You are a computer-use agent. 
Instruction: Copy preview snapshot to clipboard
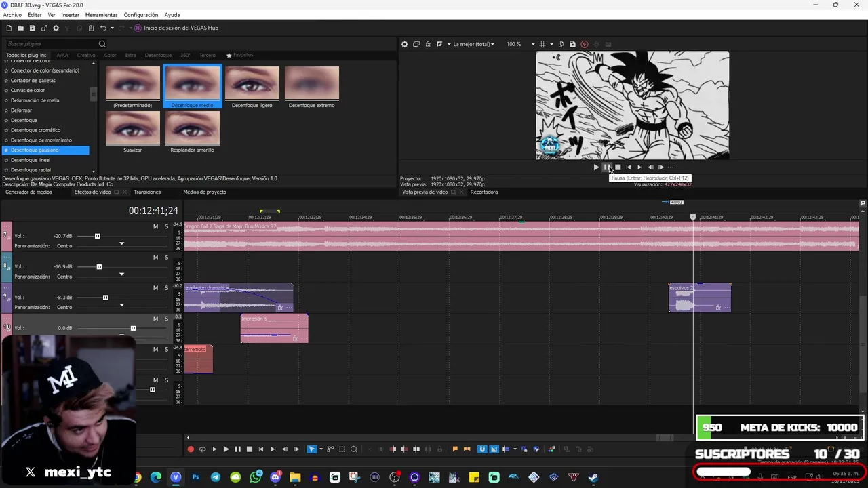click(x=561, y=44)
